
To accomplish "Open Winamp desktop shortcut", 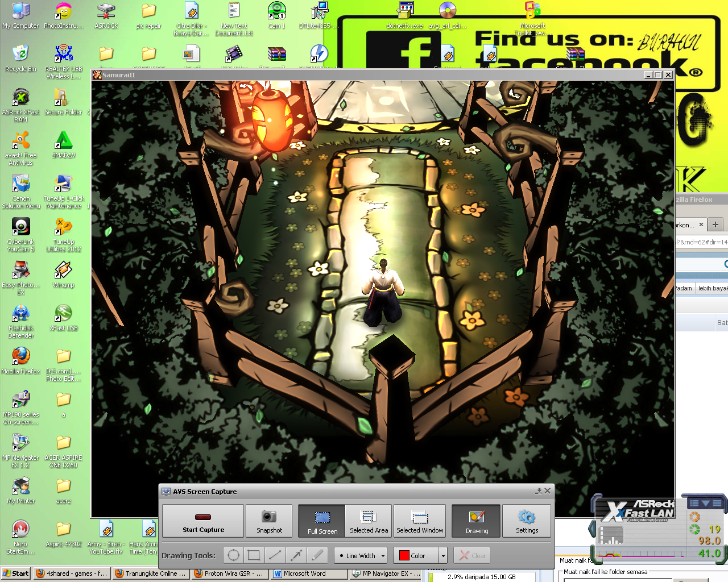I will (x=64, y=274).
